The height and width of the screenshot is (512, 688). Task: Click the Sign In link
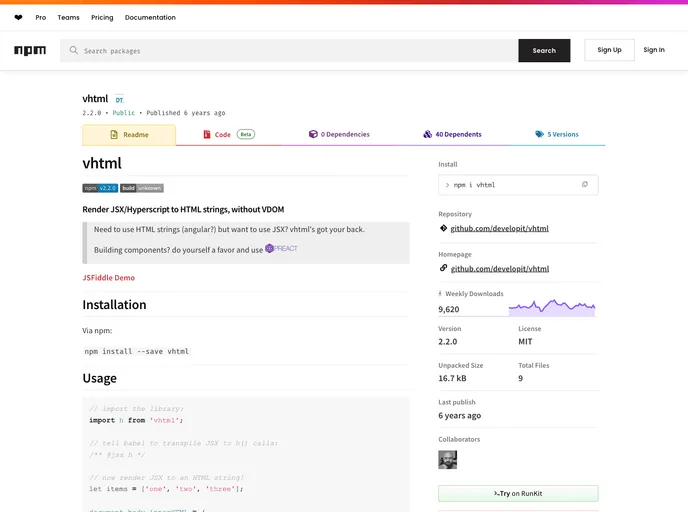pos(654,50)
